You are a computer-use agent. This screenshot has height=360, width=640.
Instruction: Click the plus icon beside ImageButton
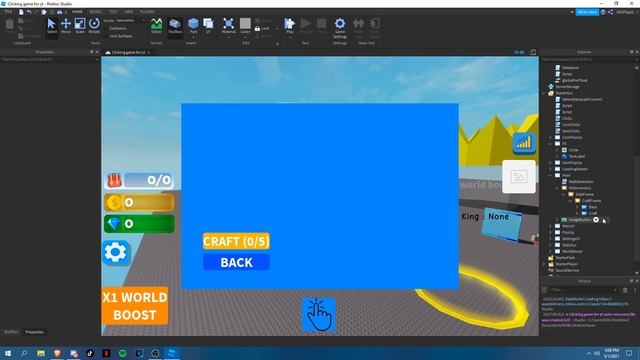pyautogui.click(x=596, y=220)
